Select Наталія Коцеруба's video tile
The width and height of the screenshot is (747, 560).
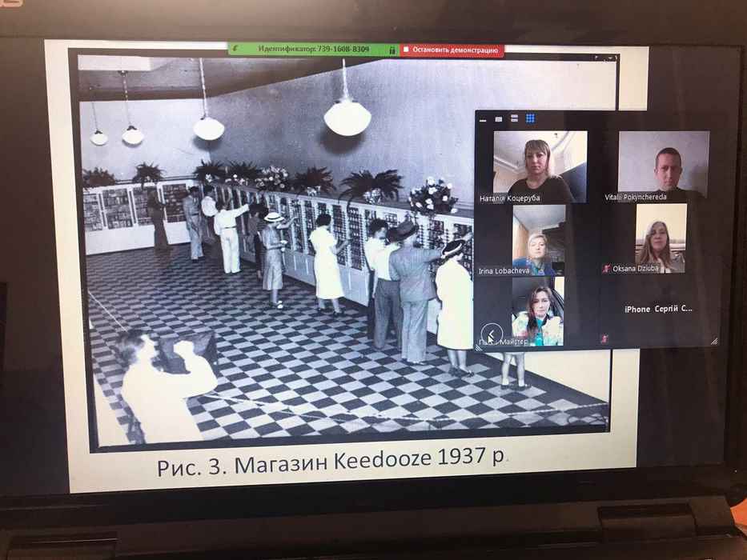coord(539,166)
